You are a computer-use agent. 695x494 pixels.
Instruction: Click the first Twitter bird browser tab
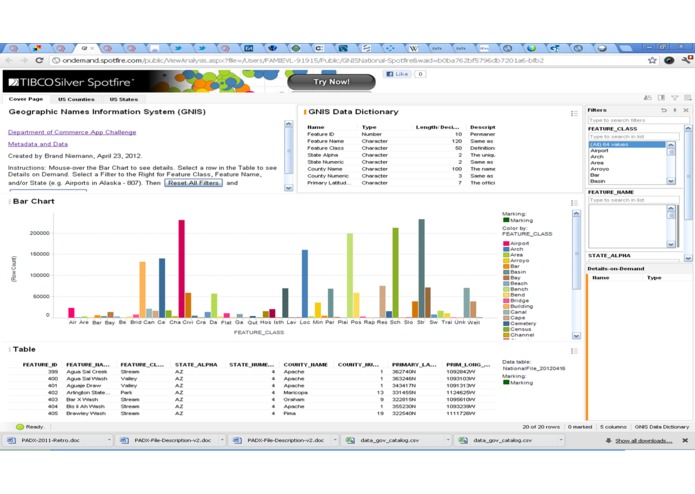178,48
